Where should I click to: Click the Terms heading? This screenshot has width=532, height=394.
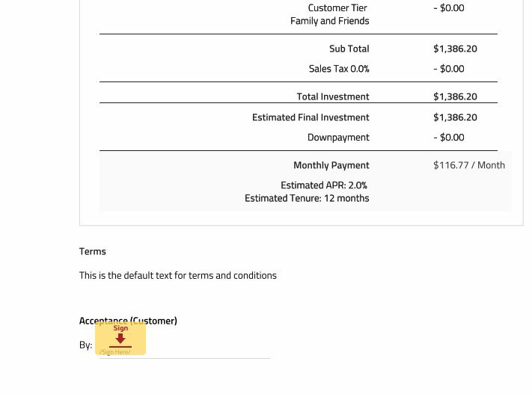92,252
